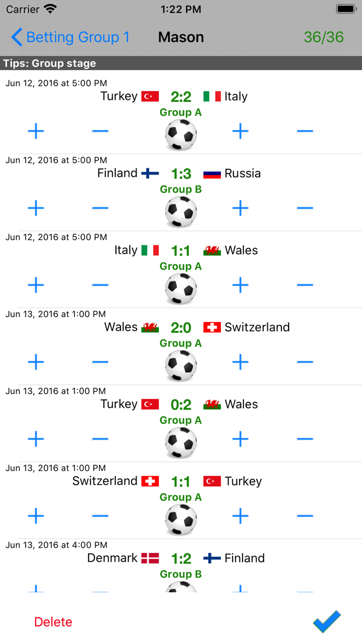
Task: Increase Turkey's score in Turkey vs Italy
Action: (36, 131)
